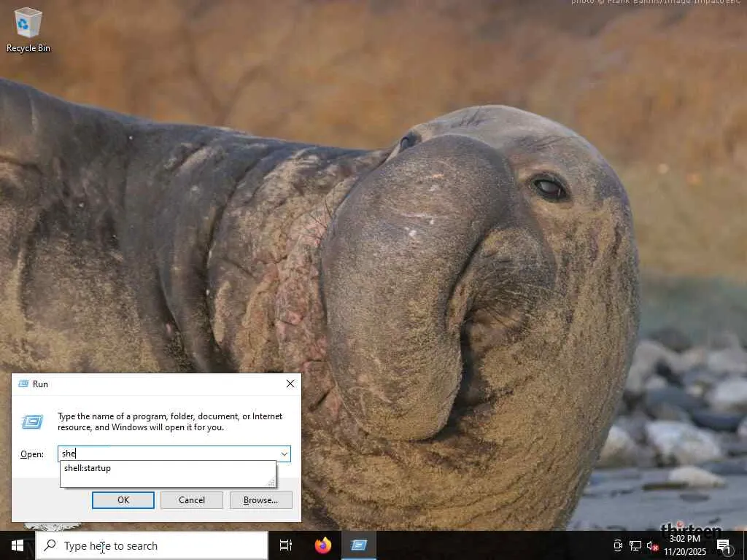The image size is (747, 560).
Task: Open the Recycle Bin desktop icon
Action: click(28, 29)
